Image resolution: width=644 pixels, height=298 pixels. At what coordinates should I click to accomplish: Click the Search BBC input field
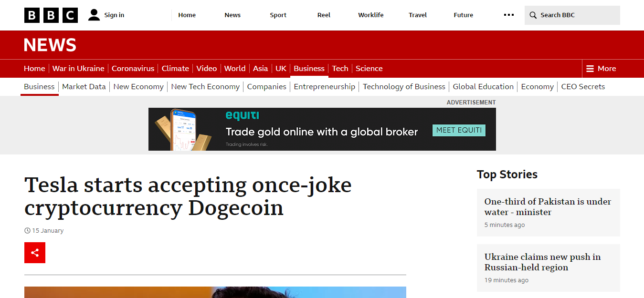[572, 15]
